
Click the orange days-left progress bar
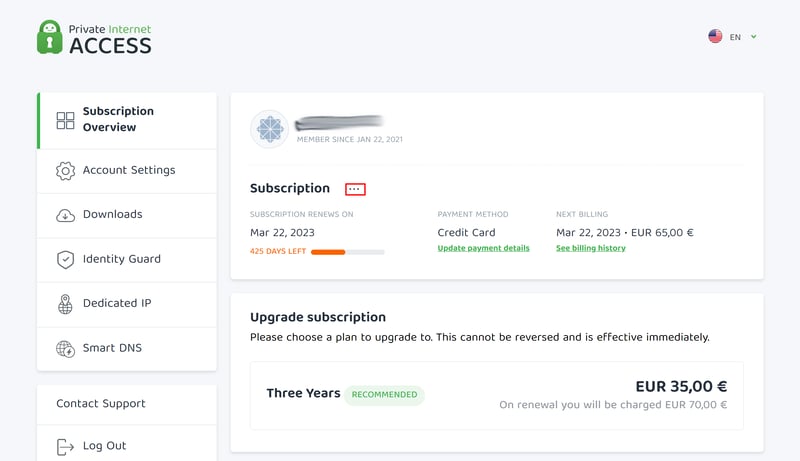347,252
